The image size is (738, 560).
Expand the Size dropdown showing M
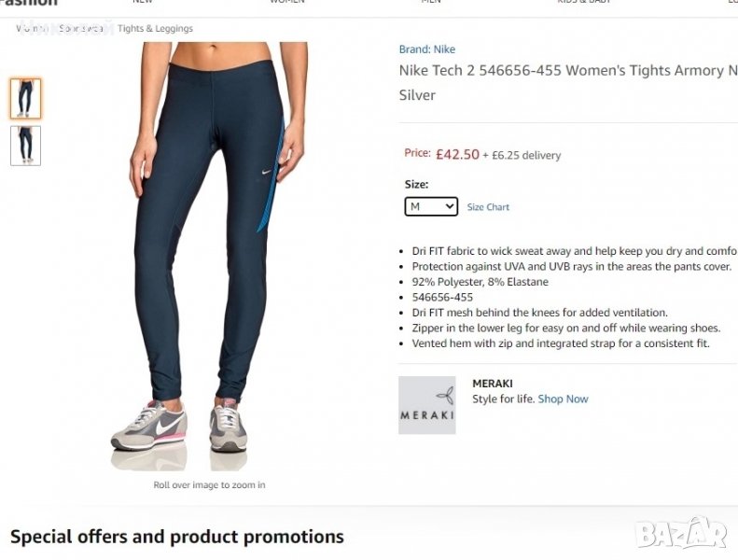[x=431, y=206]
